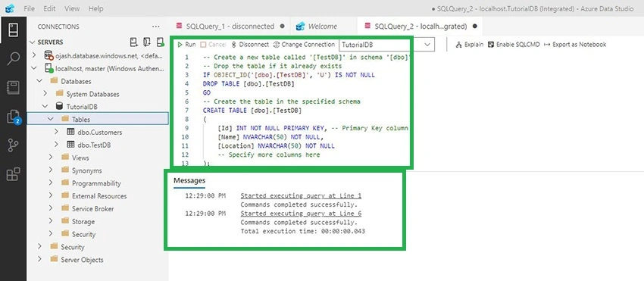Click the greyed-out Cancel query button

[214, 45]
